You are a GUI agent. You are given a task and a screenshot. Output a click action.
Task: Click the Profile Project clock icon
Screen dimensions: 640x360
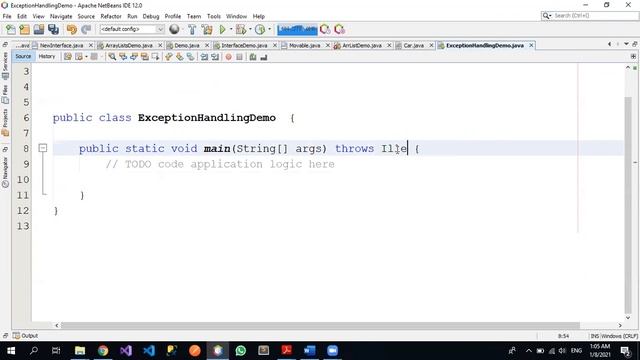tap(260, 29)
